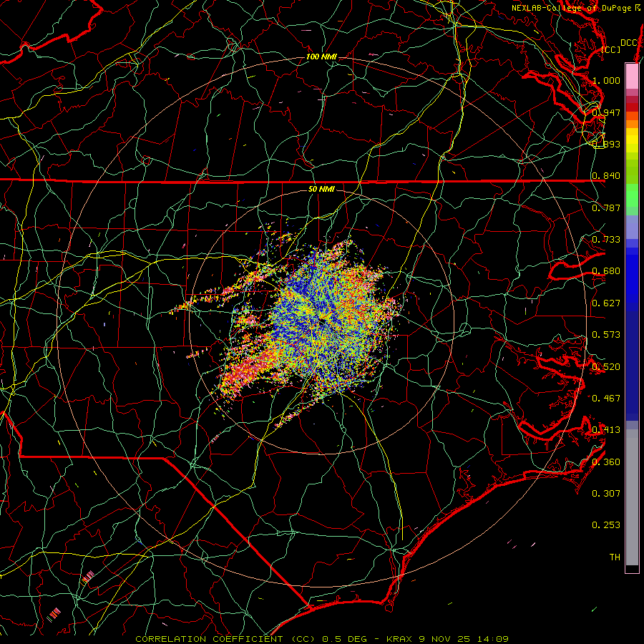Click the radar site at the echo center

tap(321, 322)
